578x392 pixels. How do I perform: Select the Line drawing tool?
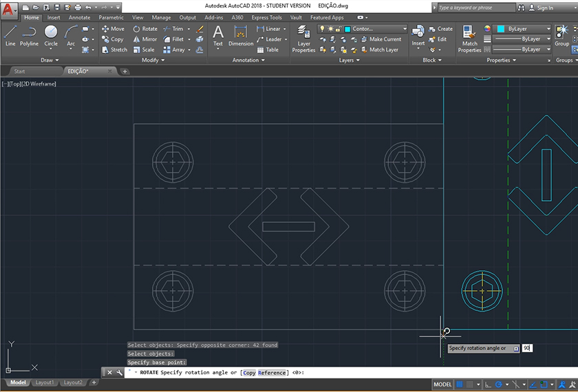[x=10, y=34]
